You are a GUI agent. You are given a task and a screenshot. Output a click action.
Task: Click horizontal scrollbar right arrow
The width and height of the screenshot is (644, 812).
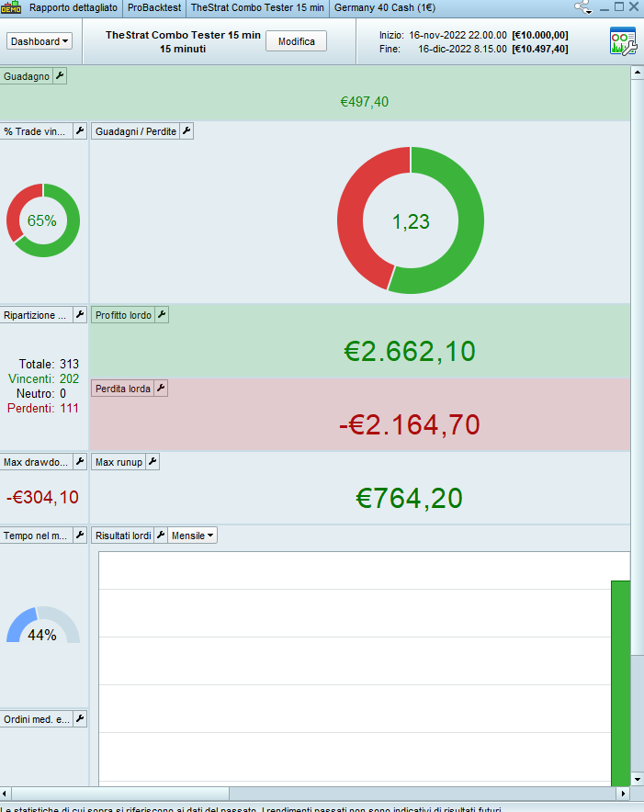[623, 794]
